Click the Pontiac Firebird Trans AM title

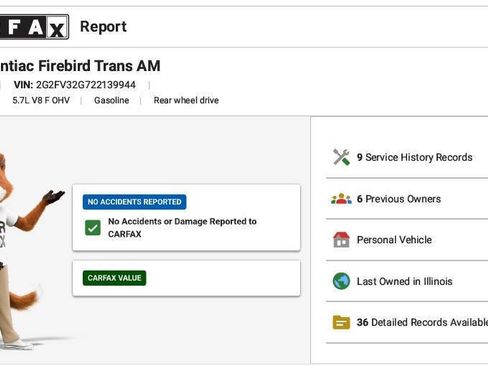(x=80, y=66)
